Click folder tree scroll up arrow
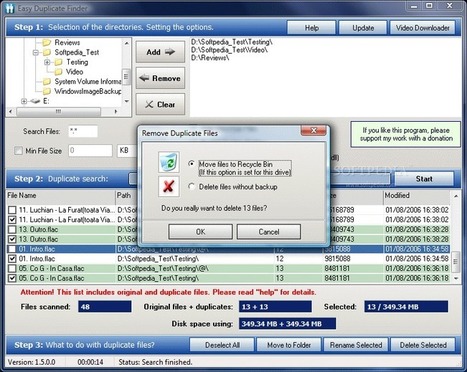 (126, 43)
